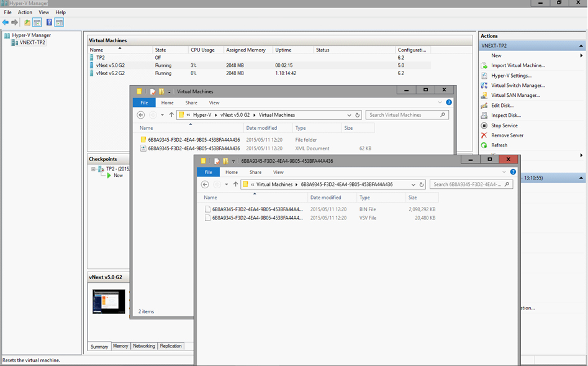Click the green Refresh icon in Actions

484,145
